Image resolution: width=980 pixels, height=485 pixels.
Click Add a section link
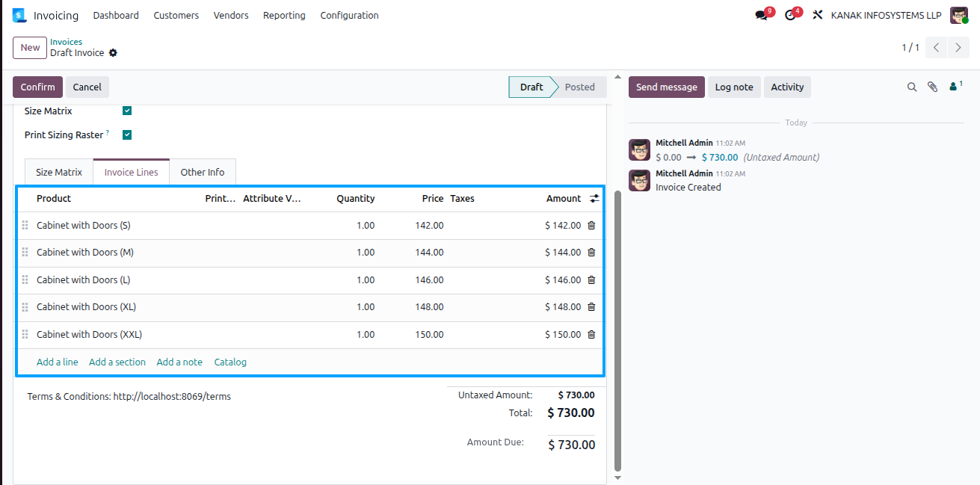(x=117, y=362)
